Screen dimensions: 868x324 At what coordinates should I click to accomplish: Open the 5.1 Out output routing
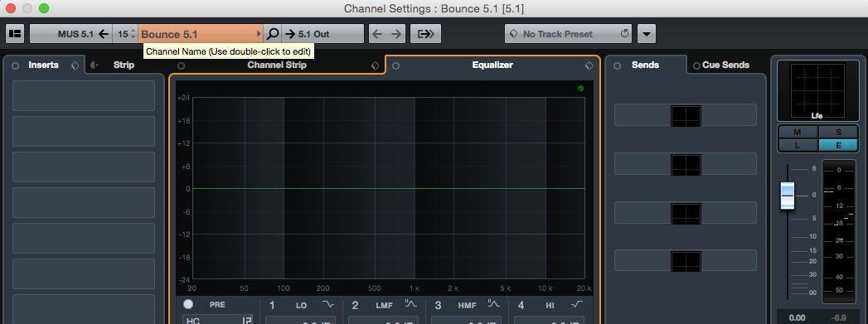pos(322,34)
